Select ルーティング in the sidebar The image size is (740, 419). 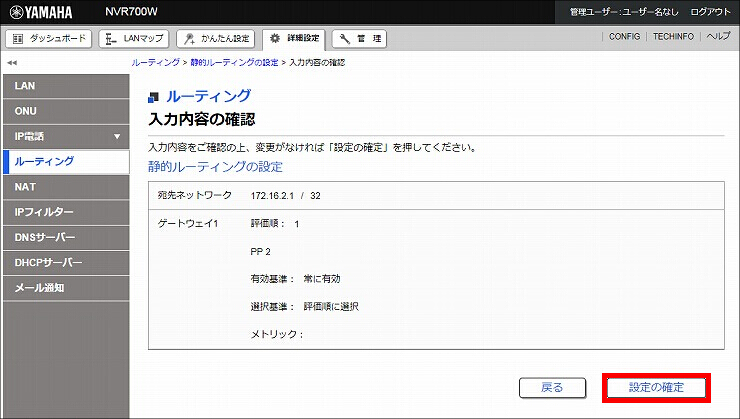66,161
